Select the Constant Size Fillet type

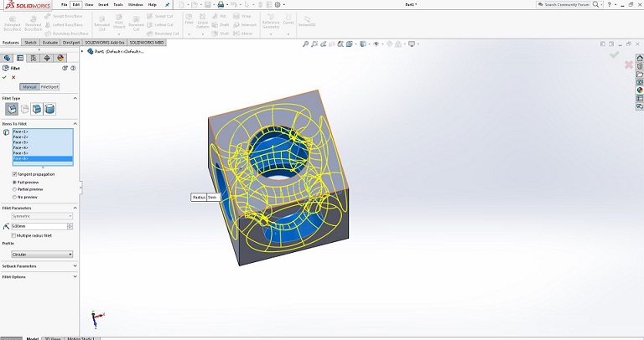click(12, 109)
